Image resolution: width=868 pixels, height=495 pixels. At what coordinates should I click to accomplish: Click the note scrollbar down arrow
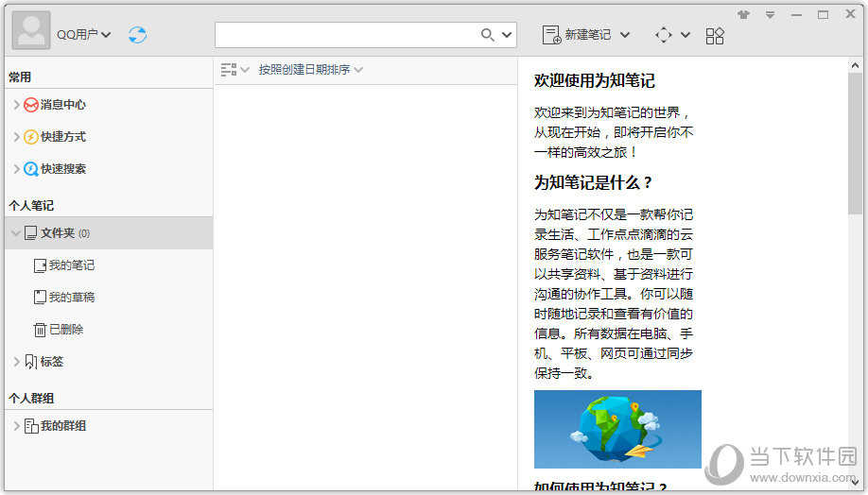(855, 483)
